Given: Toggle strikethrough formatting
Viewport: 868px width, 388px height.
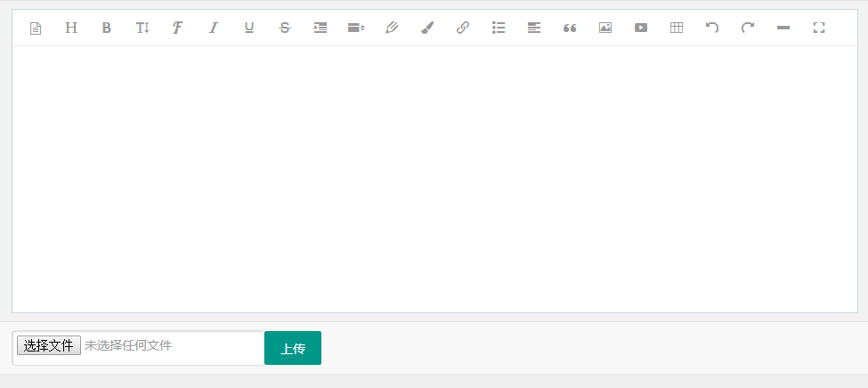Looking at the screenshot, I should [x=285, y=28].
